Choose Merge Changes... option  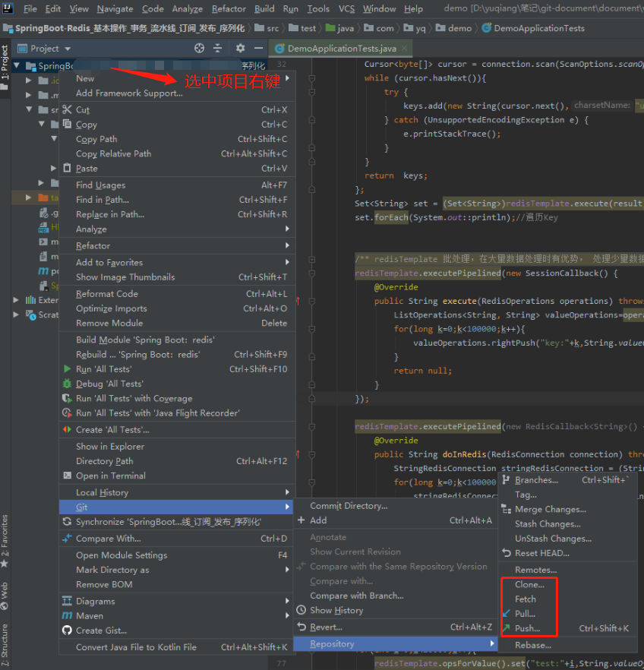568,509
